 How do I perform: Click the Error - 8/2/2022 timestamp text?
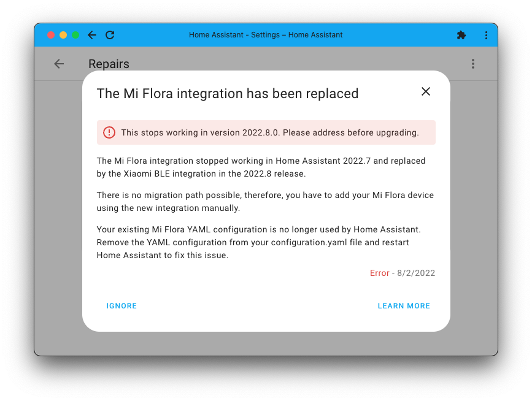[402, 273]
